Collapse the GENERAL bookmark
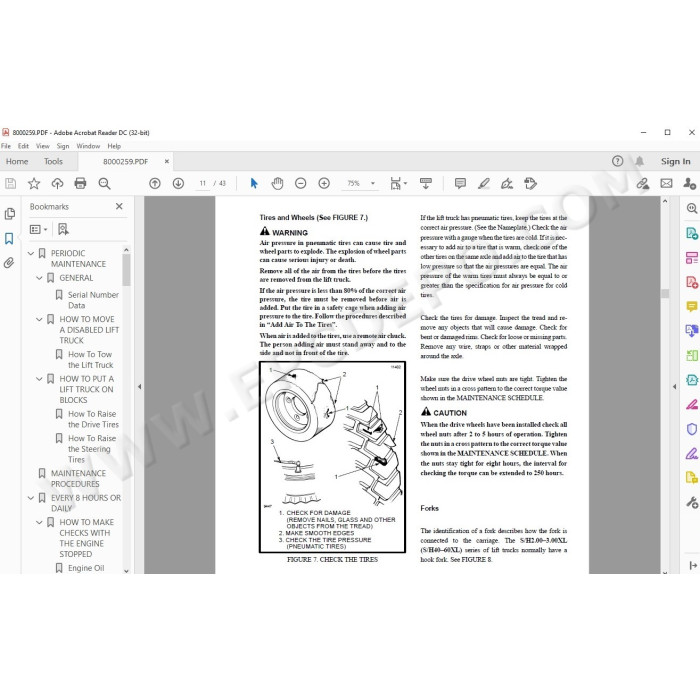 click(x=39, y=278)
